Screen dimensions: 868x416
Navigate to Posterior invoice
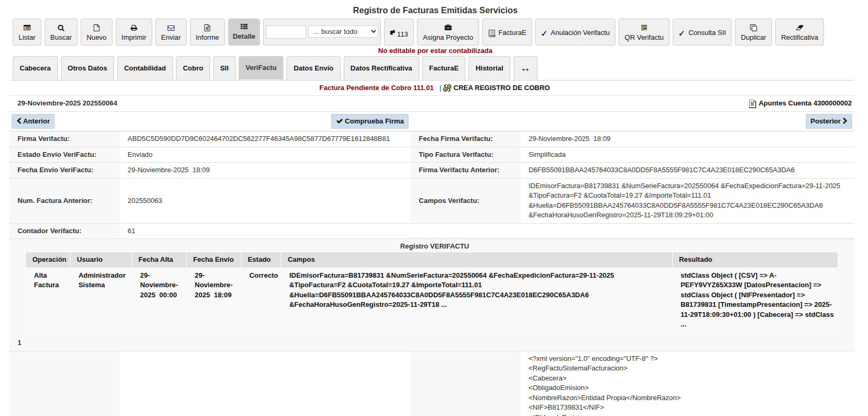(x=828, y=121)
